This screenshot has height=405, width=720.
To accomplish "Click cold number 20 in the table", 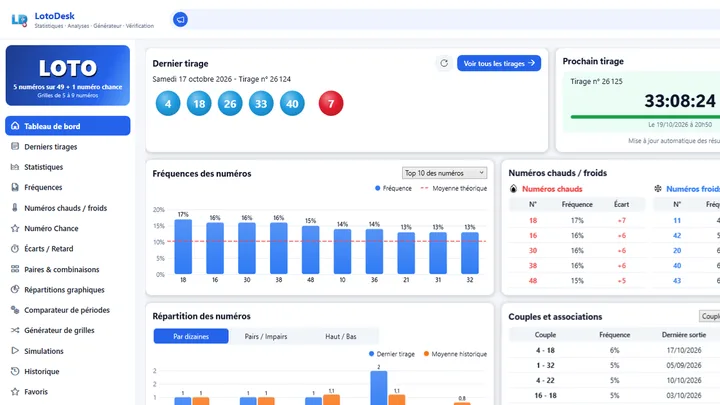I will [x=677, y=251].
